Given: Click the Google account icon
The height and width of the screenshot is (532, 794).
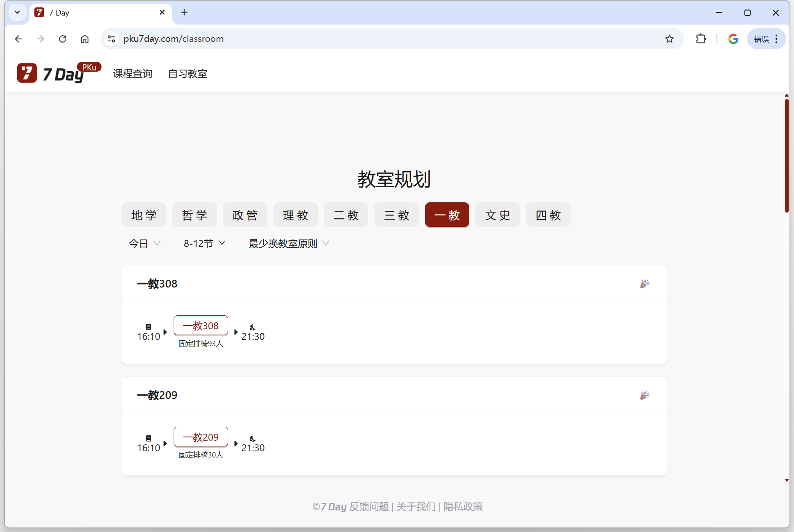Looking at the screenshot, I should (733, 39).
